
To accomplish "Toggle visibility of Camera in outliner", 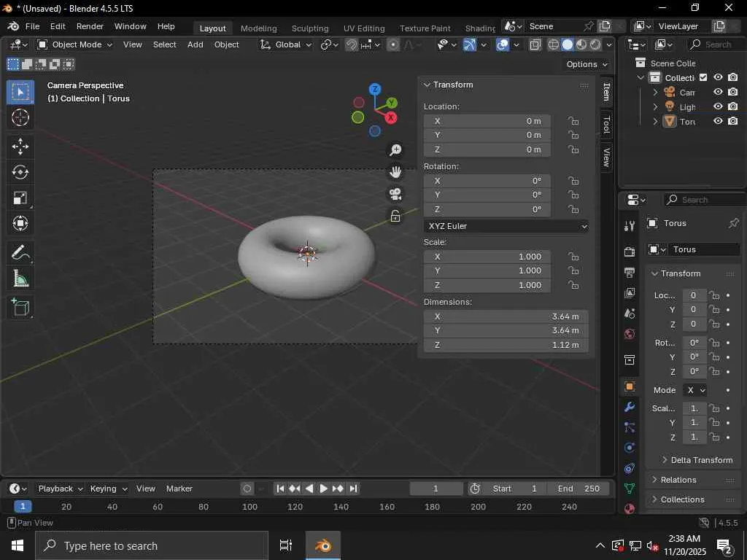I will (718, 92).
